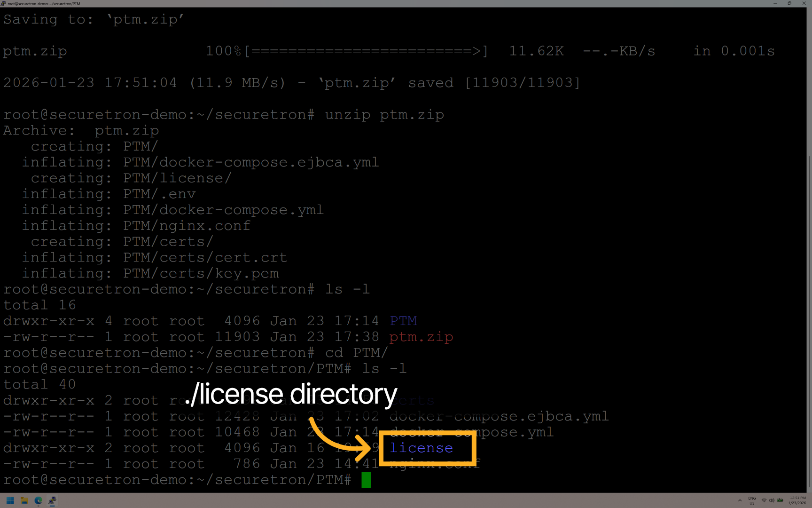This screenshot has height=508, width=812.
Task: Click the highlighted license directory name
Action: tap(421, 448)
